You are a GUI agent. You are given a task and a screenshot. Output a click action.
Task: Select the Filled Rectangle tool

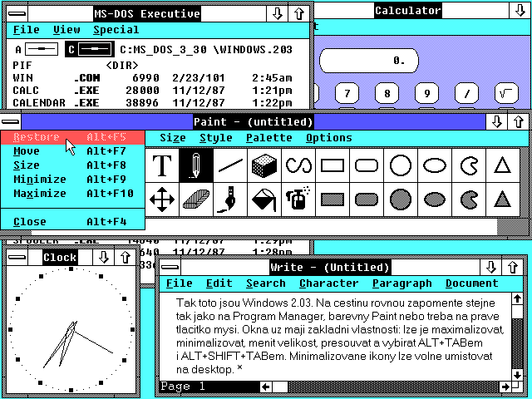[x=332, y=199]
